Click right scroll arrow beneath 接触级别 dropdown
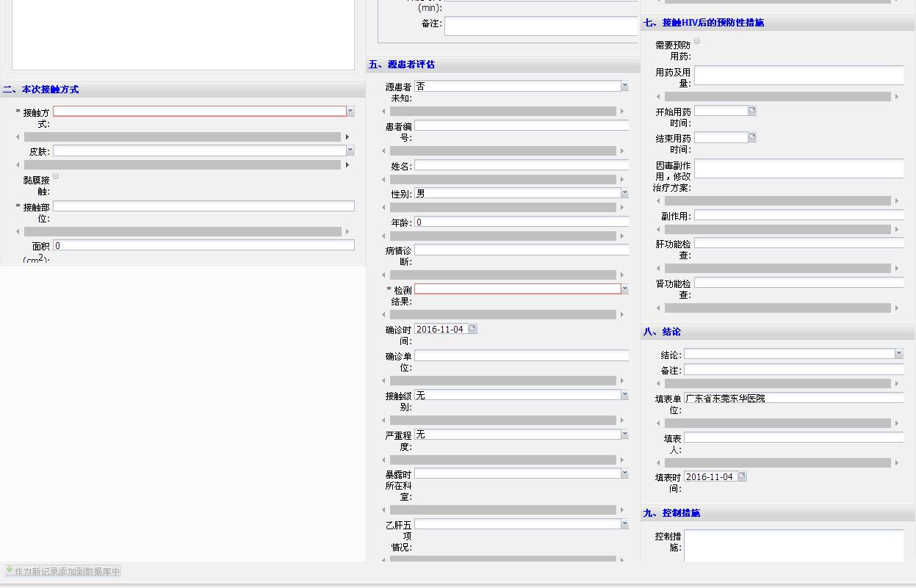This screenshot has height=588, width=916. [622, 421]
